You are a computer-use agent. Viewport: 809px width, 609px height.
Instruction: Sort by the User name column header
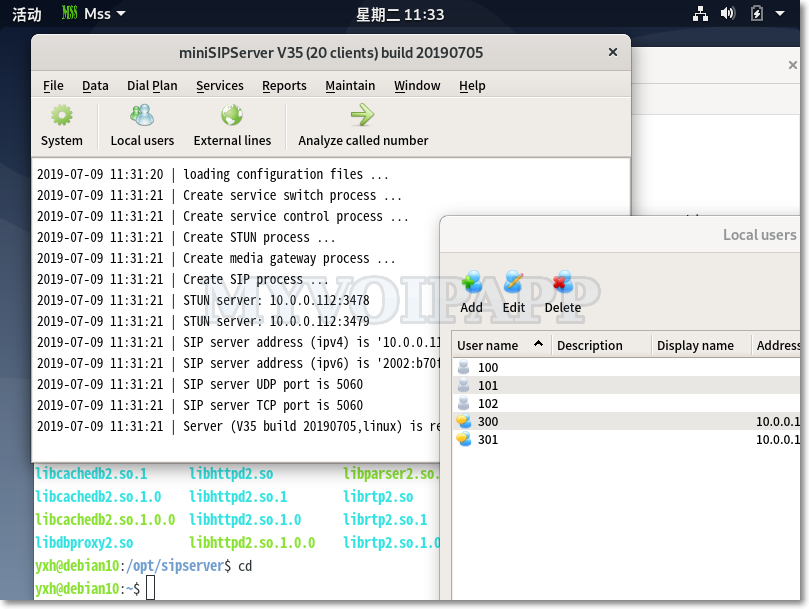(x=501, y=345)
